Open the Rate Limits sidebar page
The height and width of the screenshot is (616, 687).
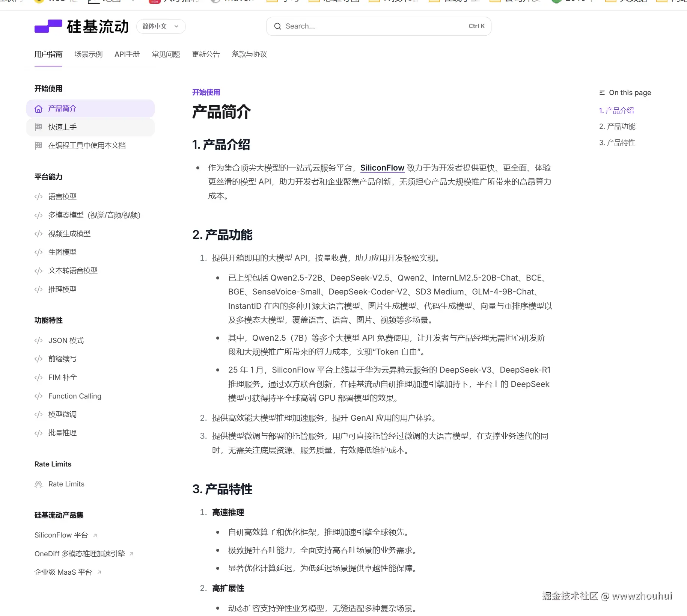[90, 484]
